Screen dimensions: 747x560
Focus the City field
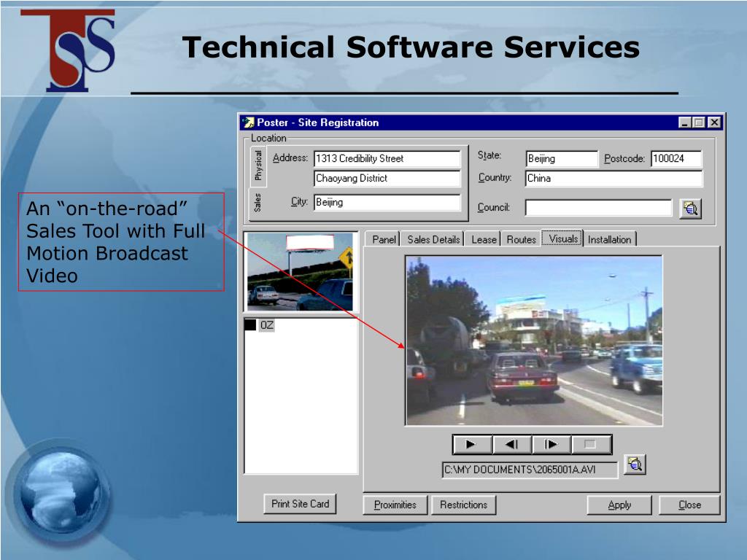(387, 202)
